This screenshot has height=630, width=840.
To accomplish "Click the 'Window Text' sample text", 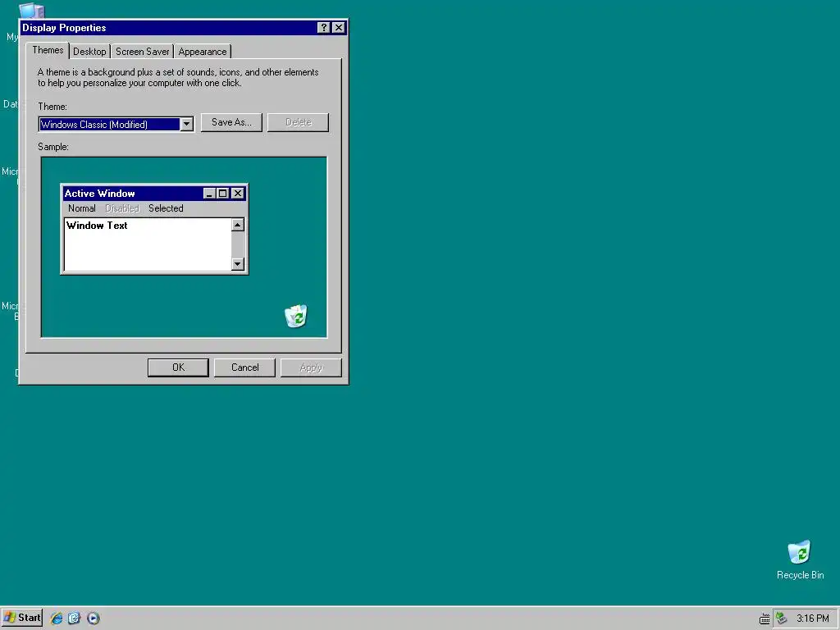I will tap(97, 226).
